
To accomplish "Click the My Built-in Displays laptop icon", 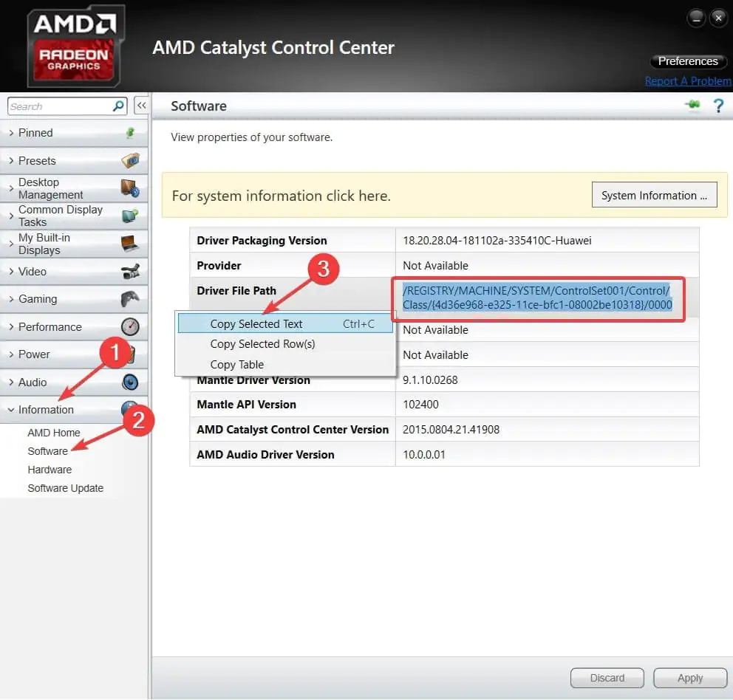I will [130, 244].
